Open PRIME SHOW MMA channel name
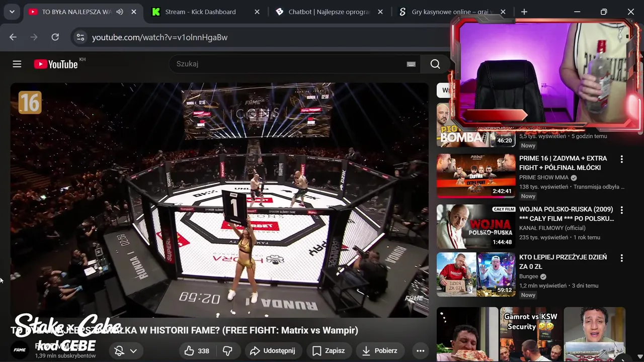Screen dimensions: 644x362 [x=544, y=177]
